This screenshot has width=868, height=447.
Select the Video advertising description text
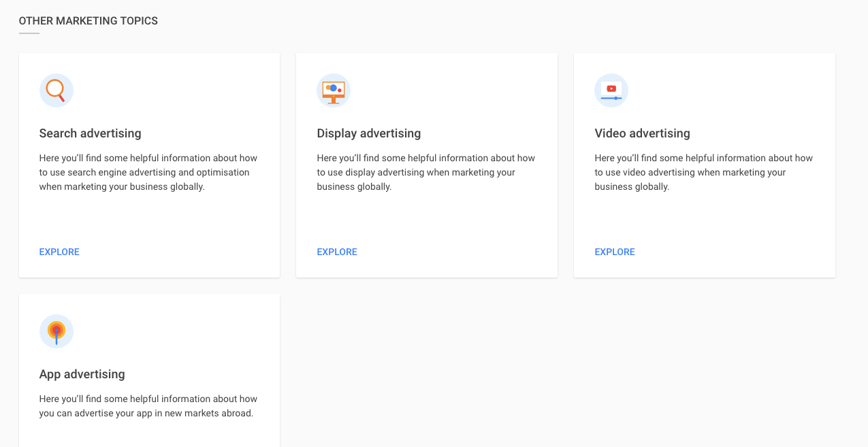point(704,172)
